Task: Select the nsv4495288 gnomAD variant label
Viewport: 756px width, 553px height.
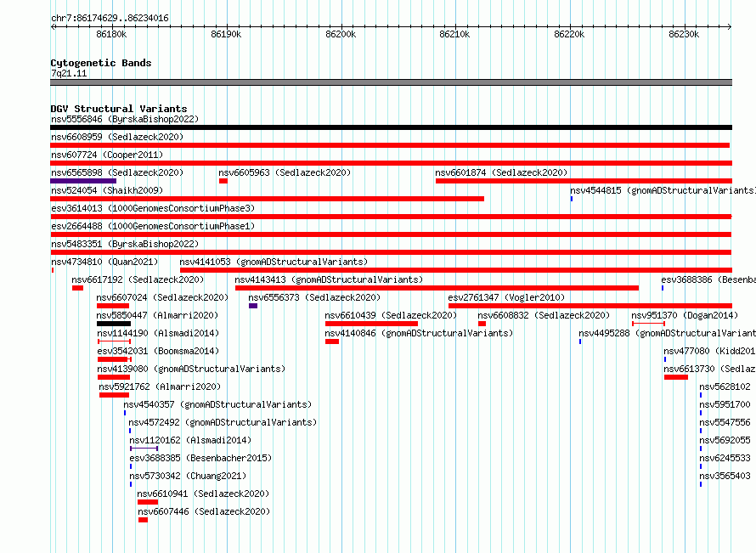Action: click(x=668, y=333)
